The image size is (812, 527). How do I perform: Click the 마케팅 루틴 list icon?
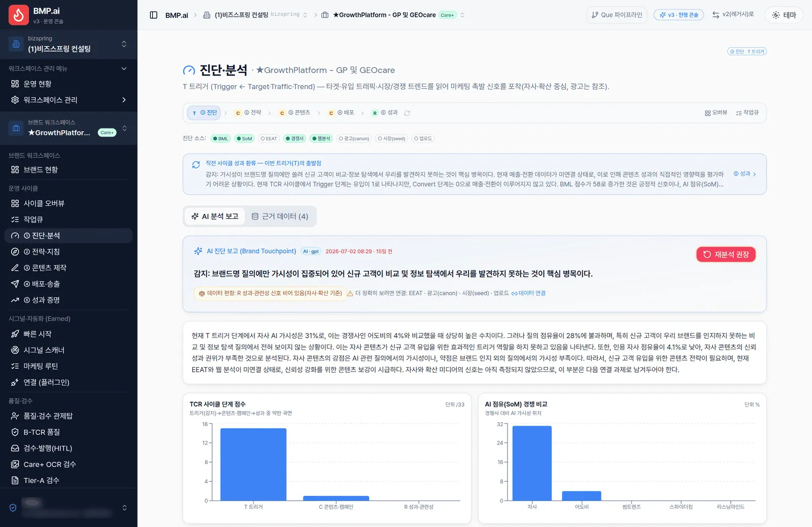(15, 366)
